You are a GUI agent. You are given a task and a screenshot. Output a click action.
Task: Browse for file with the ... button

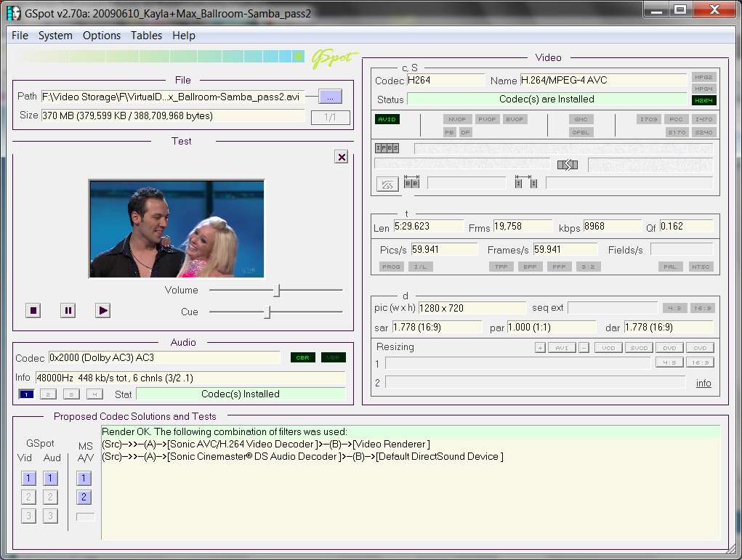331,97
